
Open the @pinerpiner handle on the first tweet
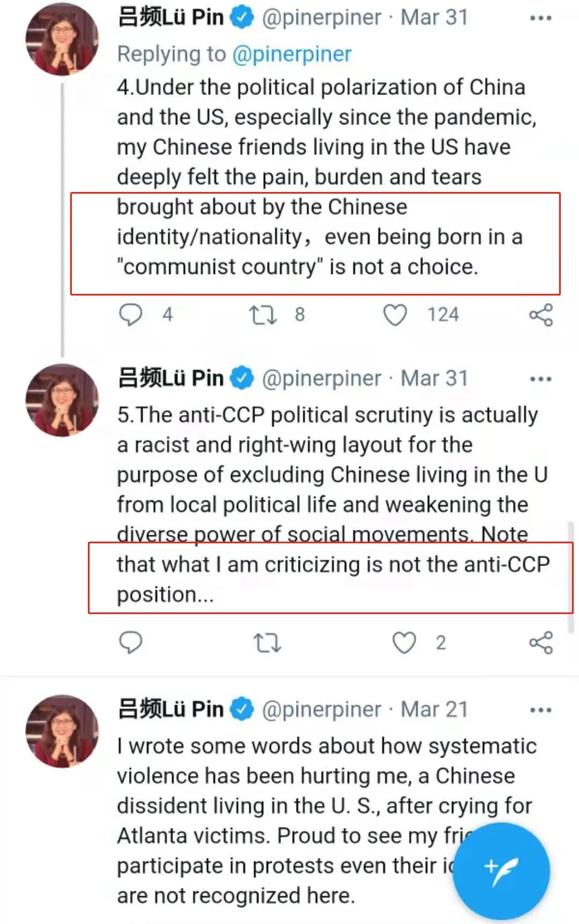coord(322,18)
